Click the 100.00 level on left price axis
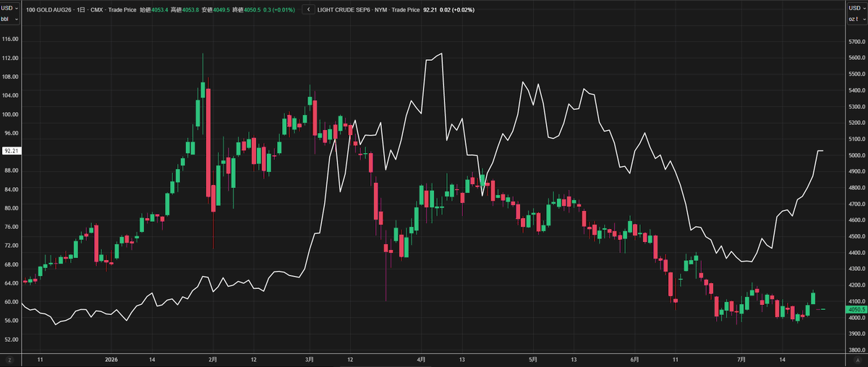The height and width of the screenshot is (367, 868). click(x=10, y=114)
